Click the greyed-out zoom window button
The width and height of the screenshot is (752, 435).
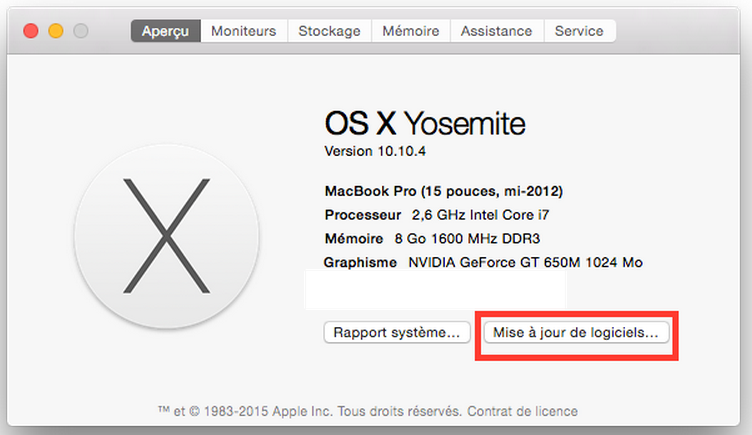click(81, 31)
